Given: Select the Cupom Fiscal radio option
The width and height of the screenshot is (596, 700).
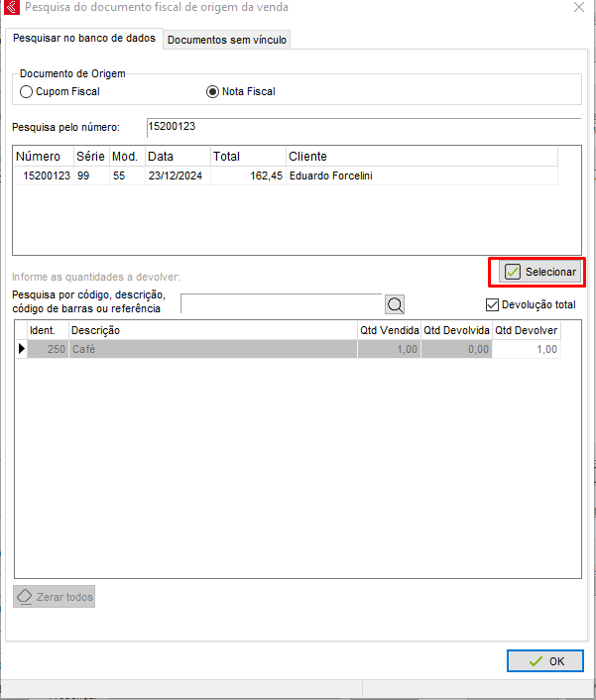Looking at the screenshot, I should click(x=27, y=91).
